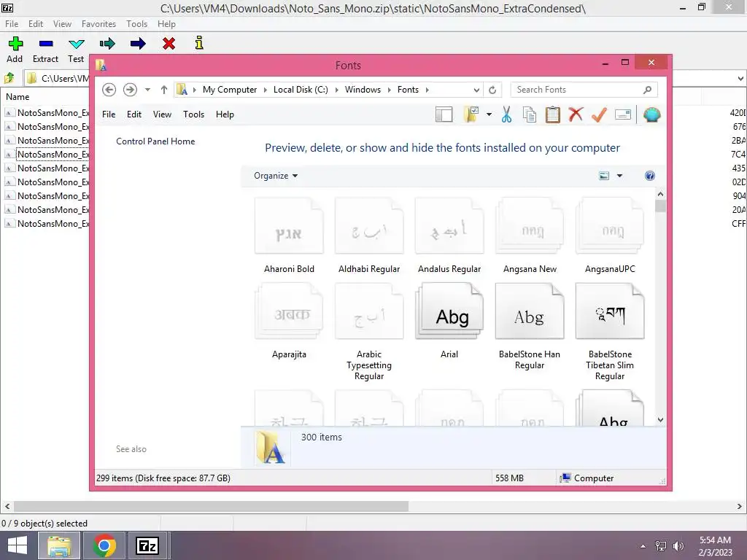Click the orange checkmark Properties icon
Image resolution: width=747 pixels, height=560 pixels.
point(599,114)
